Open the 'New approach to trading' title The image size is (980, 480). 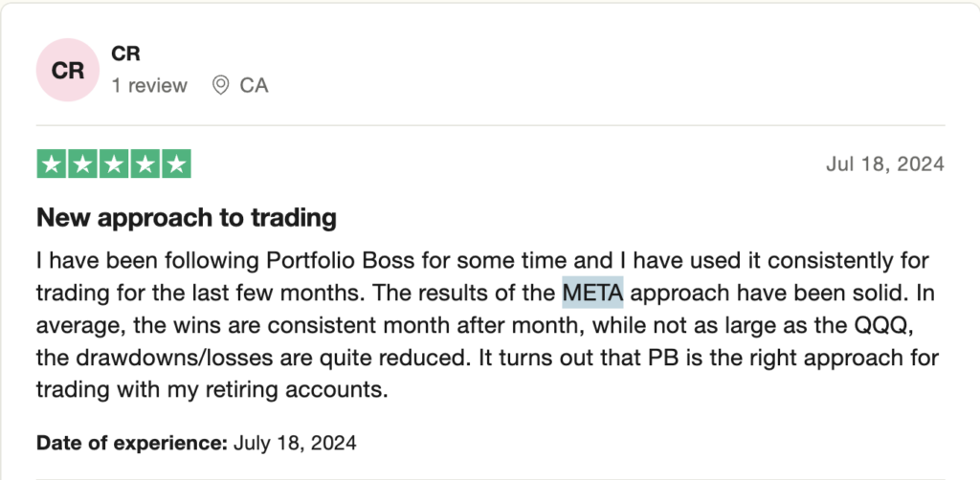[187, 218]
